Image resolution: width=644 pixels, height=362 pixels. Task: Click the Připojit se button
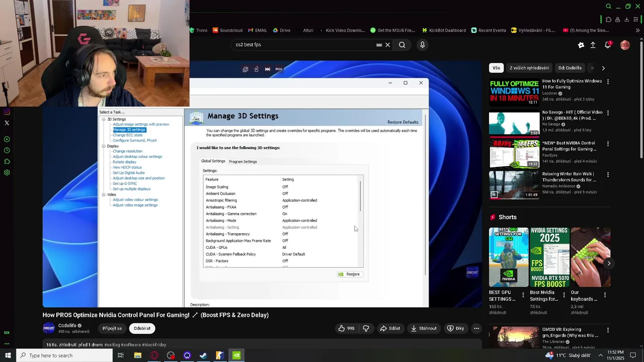(112, 328)
